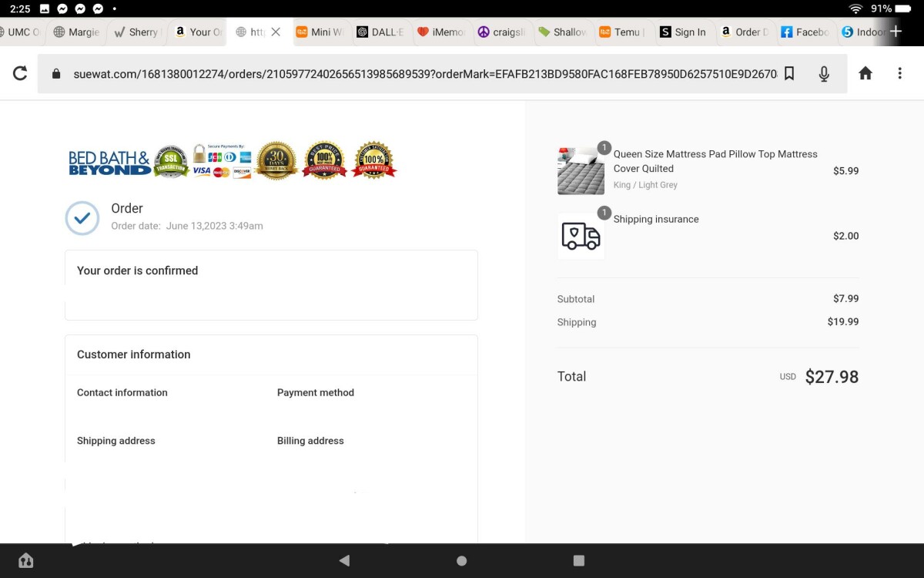
Task: Open the DALL-E tab
Action: tap(381, 32)
